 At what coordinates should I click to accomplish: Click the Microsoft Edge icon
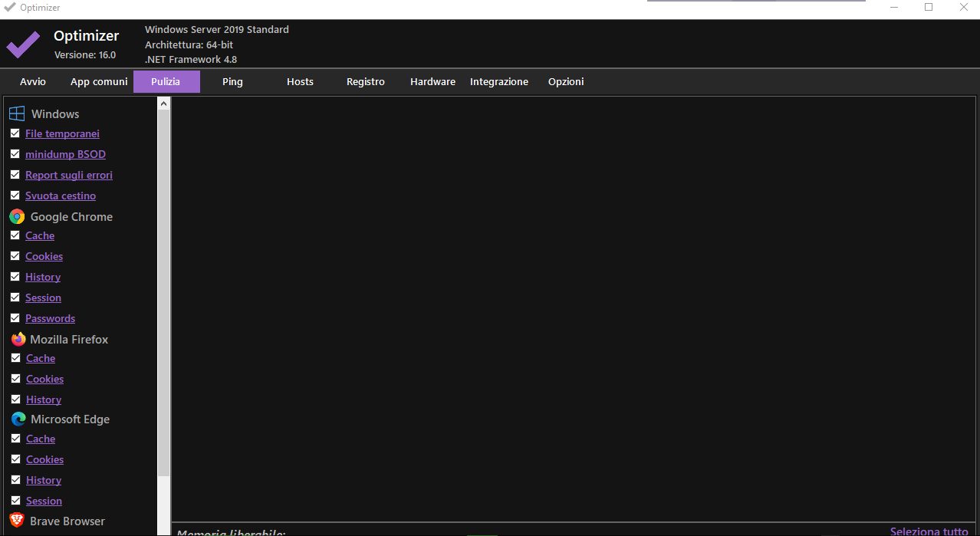pos(18,419)
